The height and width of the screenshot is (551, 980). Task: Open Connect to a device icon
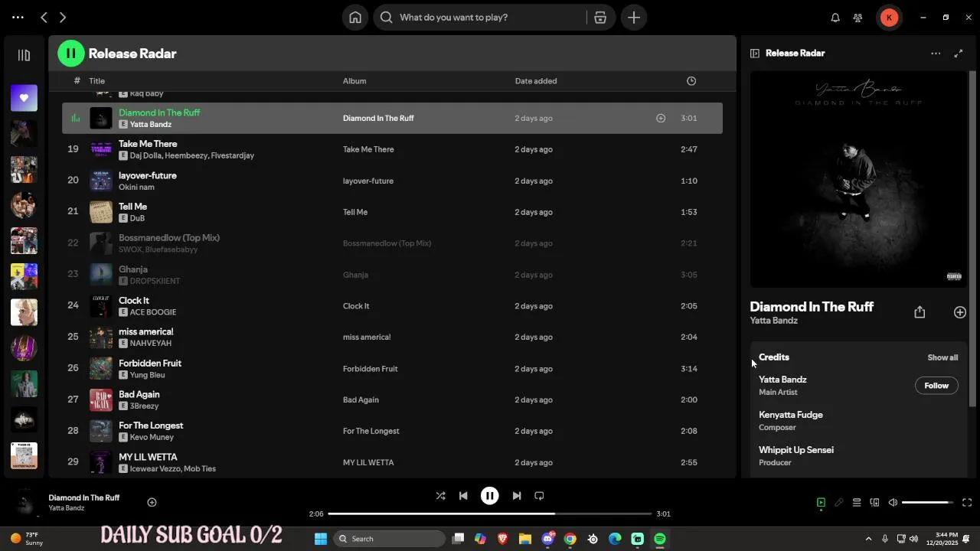coord(874,503)
